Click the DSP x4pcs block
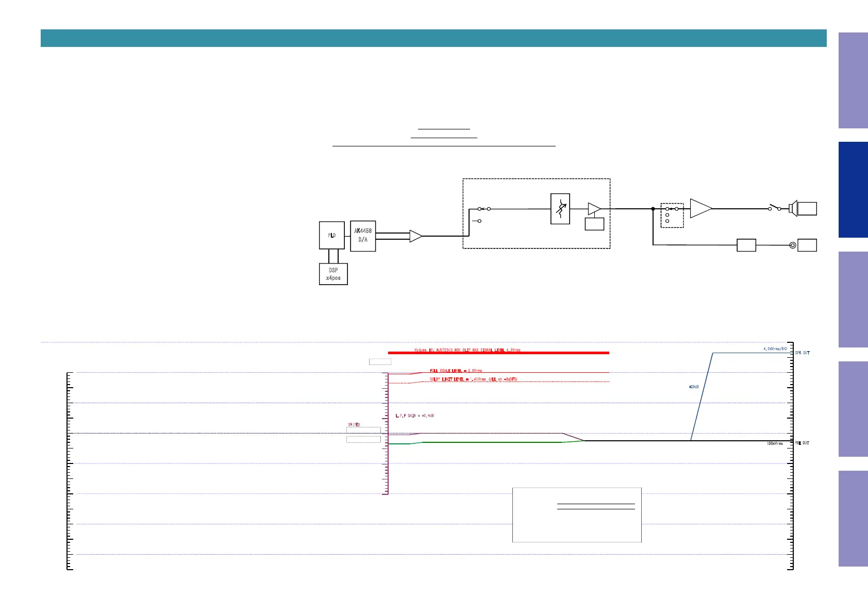 tap(333, 274)
